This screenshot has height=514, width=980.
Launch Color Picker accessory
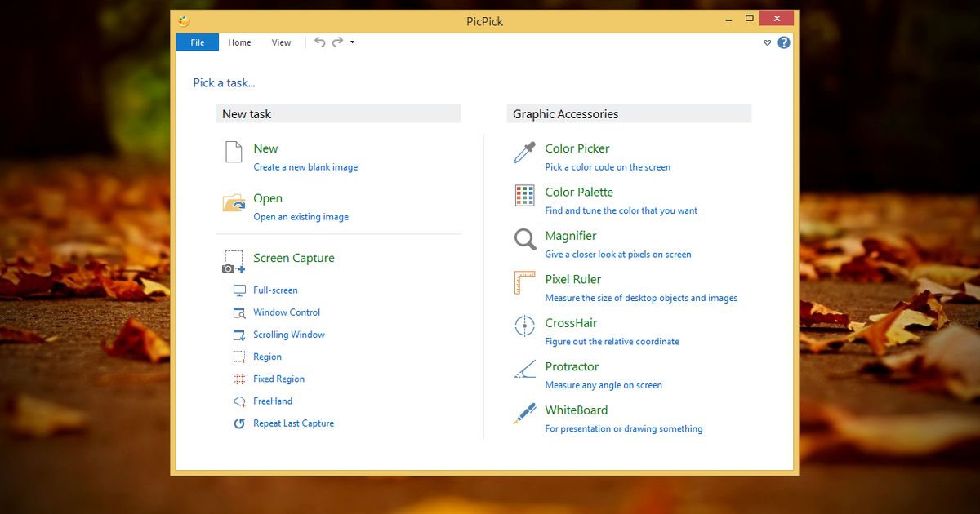[x=577, y=148]
